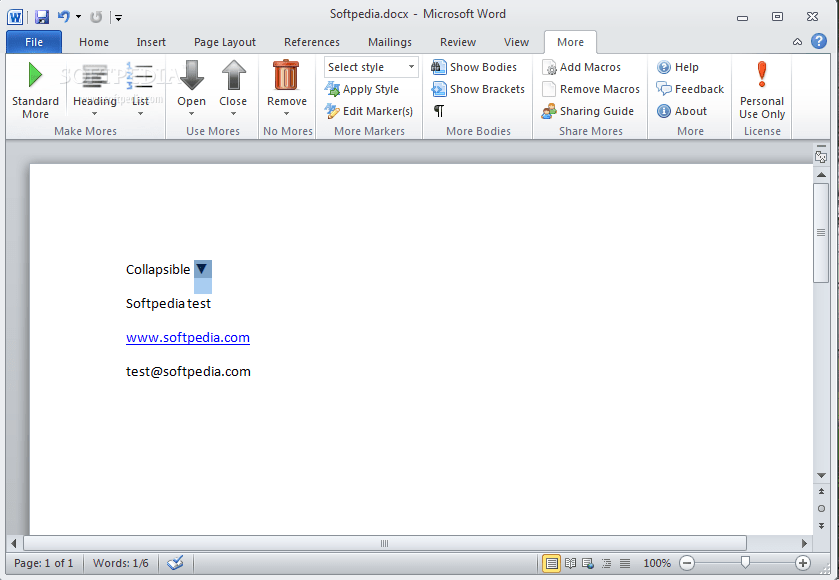Switch to the View tab
This screenshot has height=580, width=839.
(x=516, y=42)
